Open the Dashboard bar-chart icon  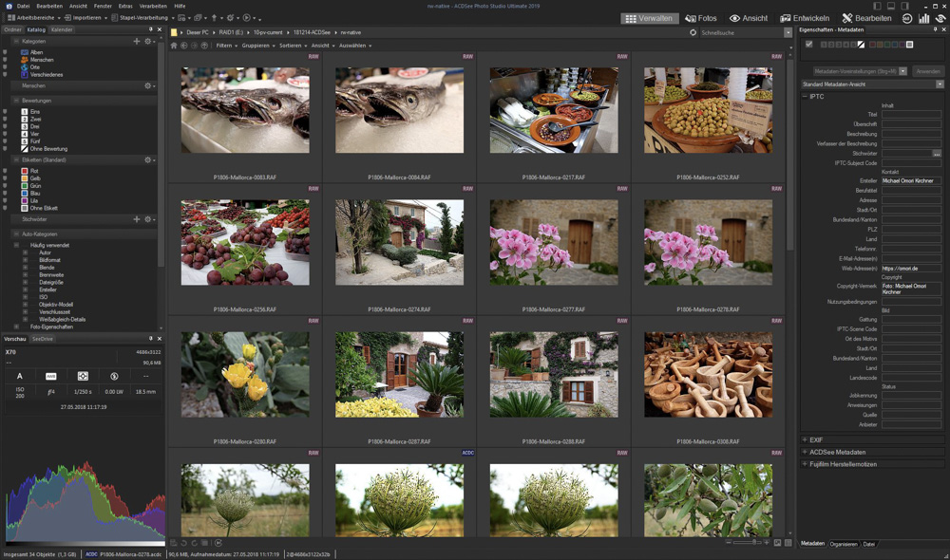click(x=924, y=18)
